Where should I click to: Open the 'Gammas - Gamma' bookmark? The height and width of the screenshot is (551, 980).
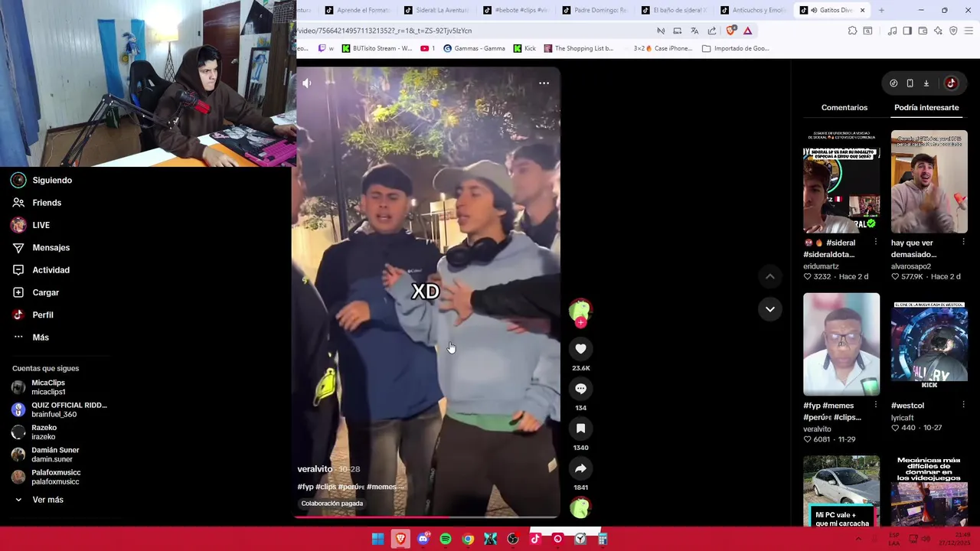coord(474,48)
